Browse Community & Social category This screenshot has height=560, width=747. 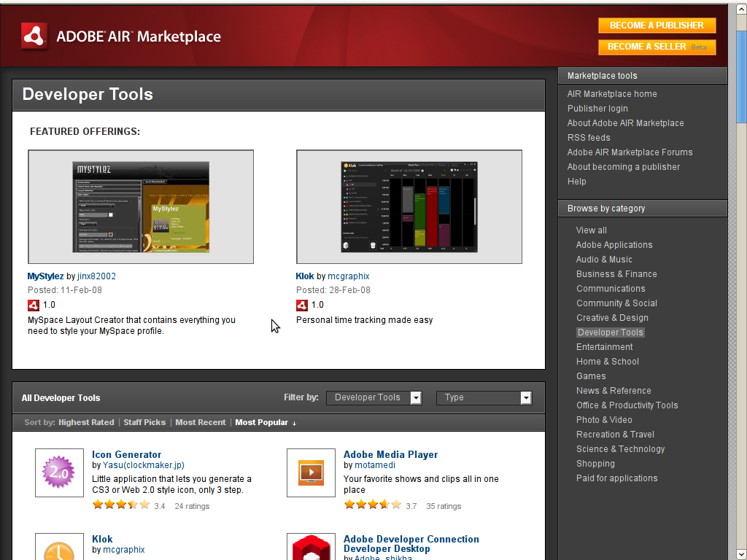[x=616, y=303]
